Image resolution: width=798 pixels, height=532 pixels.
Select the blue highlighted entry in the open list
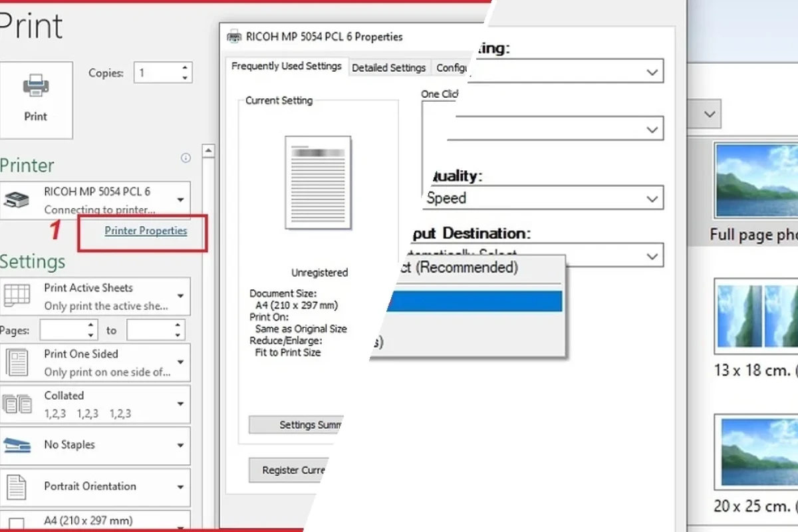click(475, 301)
